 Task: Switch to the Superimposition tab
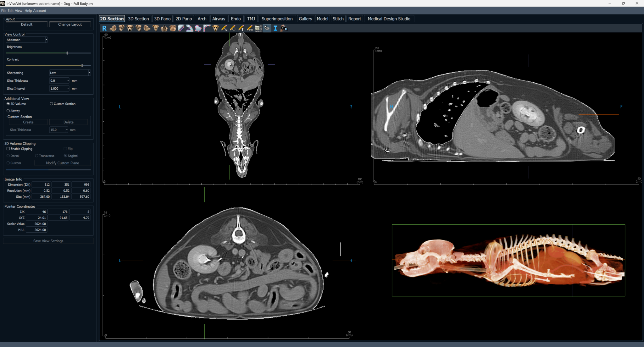coord(277,19)
